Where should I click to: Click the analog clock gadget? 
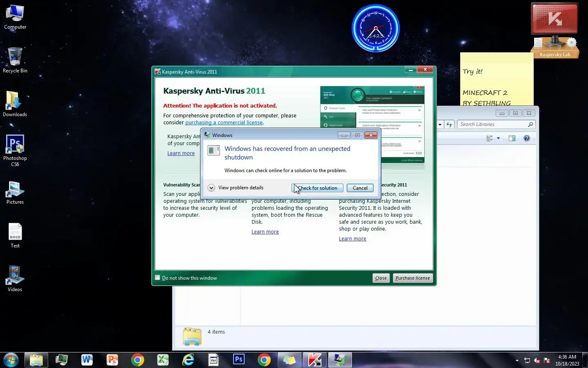[376, 28]
